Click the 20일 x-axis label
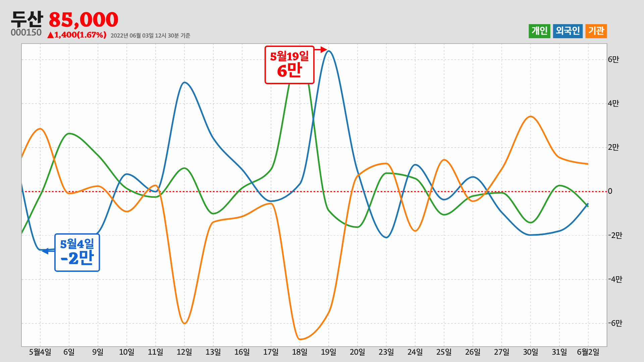644x362 pixels. coord(358,352)
